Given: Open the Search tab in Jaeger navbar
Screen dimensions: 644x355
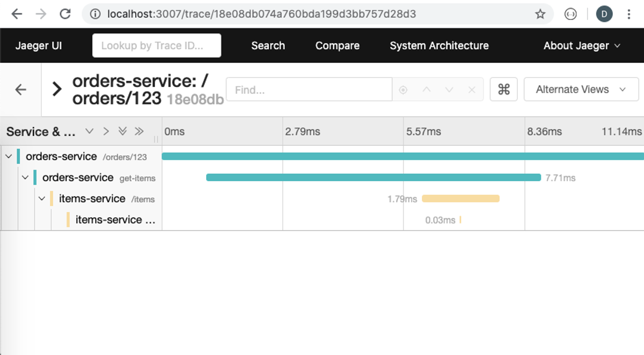Looking at the screenshot, I should coord(268,46).
